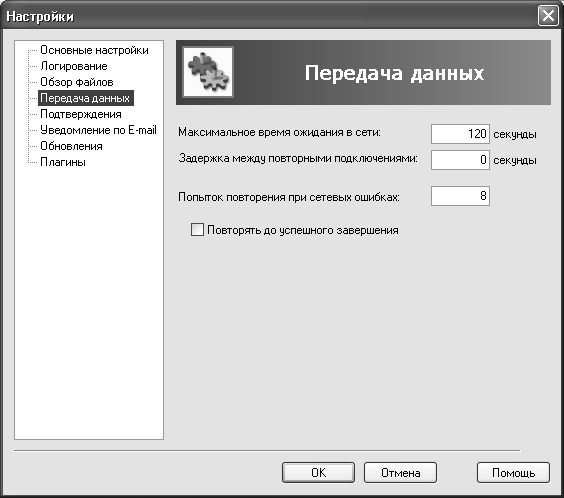The height and width of the screenshot is (498, 564).
Task: Open help via the Помощь button
Action: pos(513,472)
